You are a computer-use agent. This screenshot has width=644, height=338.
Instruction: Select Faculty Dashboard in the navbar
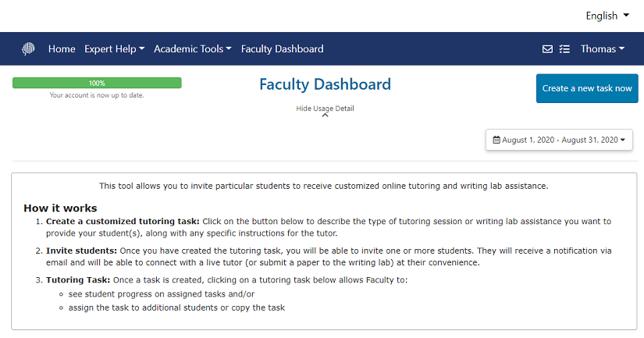click(282, 49)
